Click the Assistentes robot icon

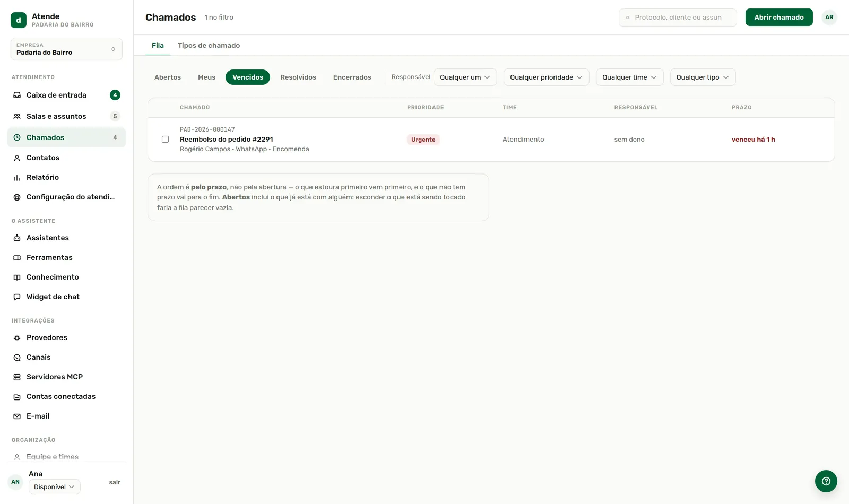pos(17,238)
